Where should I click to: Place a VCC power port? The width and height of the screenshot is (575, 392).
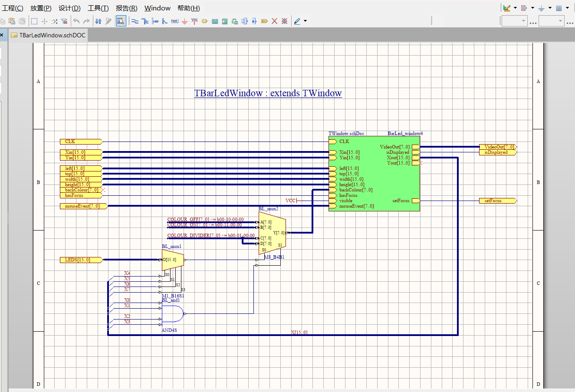(194, 20)
